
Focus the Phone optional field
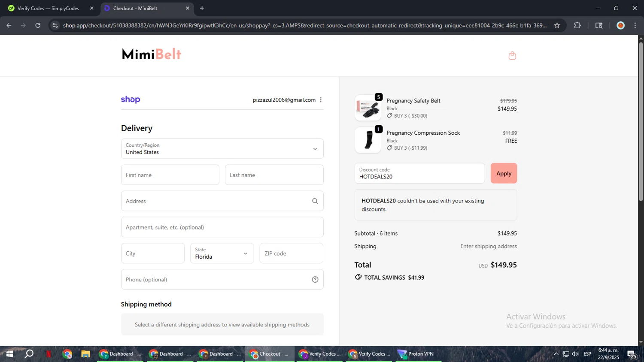pyautogui.click(x=222, y=280)
